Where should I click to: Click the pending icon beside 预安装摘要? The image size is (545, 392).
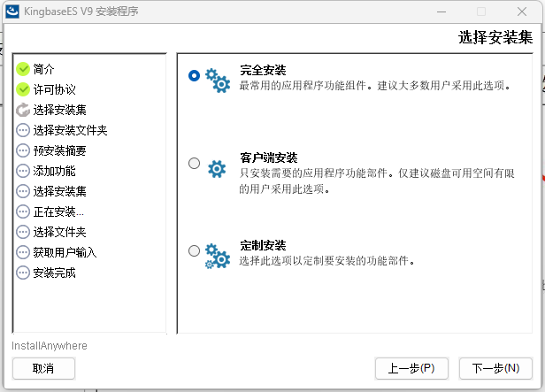(x=23, y=150)
